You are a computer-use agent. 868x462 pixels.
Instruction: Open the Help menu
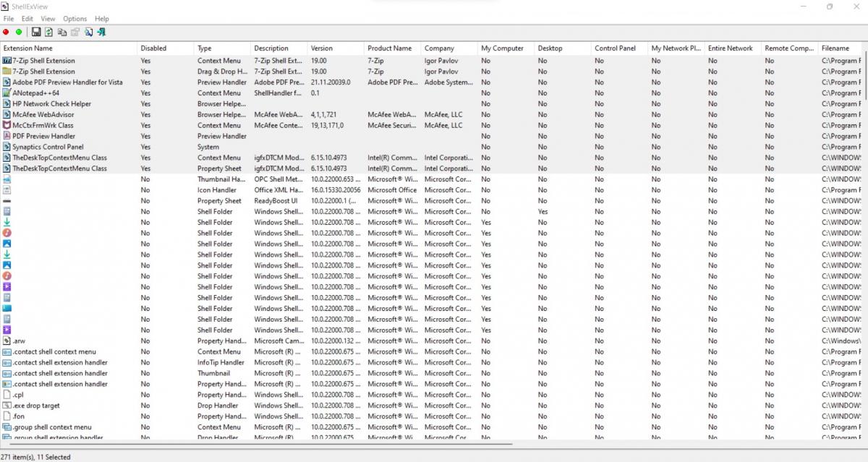tap(102, 19)
